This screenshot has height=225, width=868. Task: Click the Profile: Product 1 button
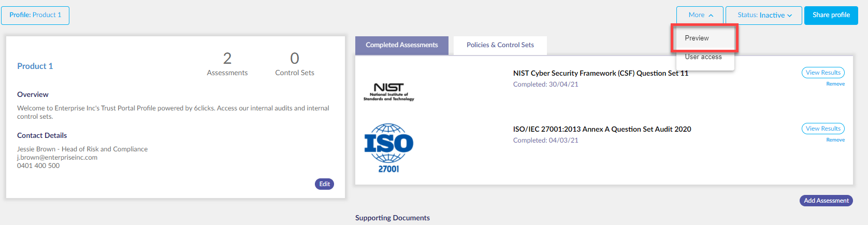point(35,16)
